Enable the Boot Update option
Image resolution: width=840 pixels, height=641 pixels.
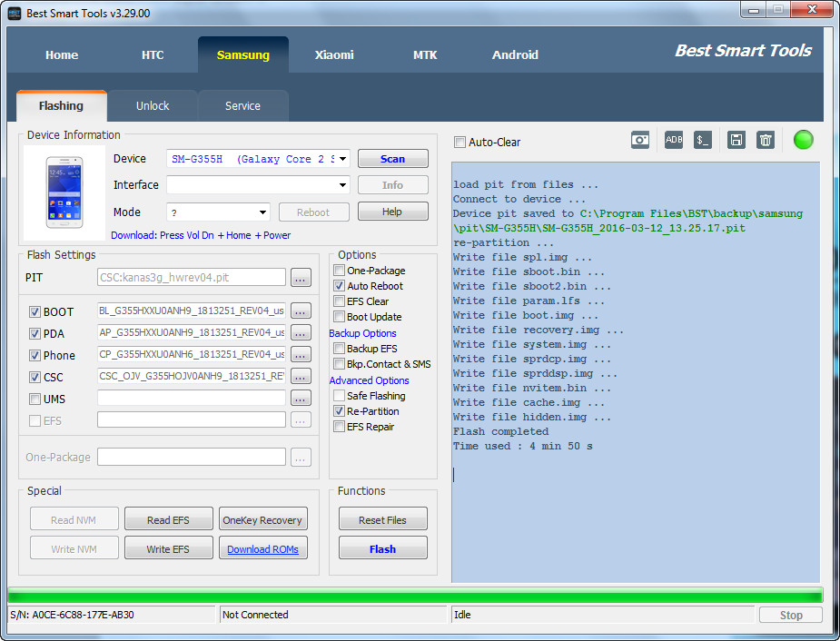click(339, 317)
